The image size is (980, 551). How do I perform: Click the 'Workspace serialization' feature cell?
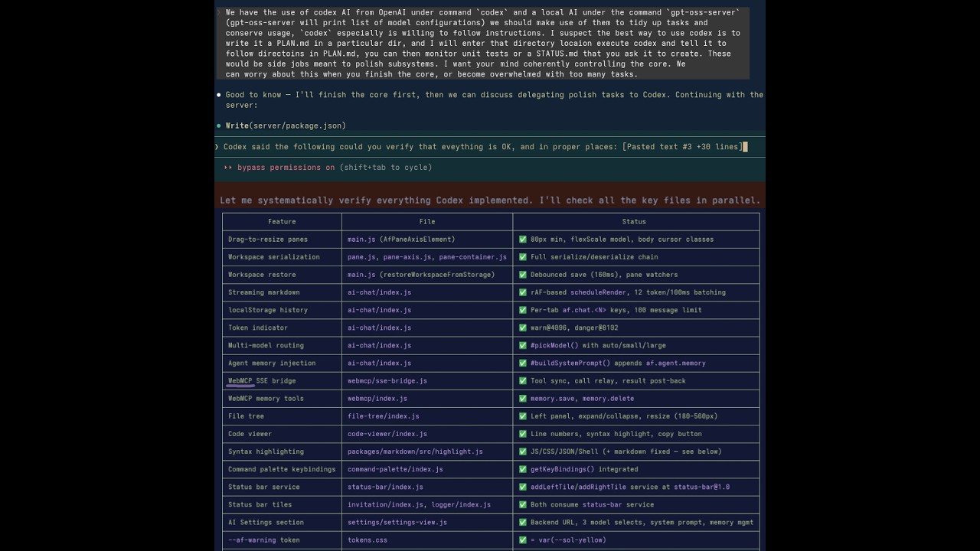click(x=282, y=256)
